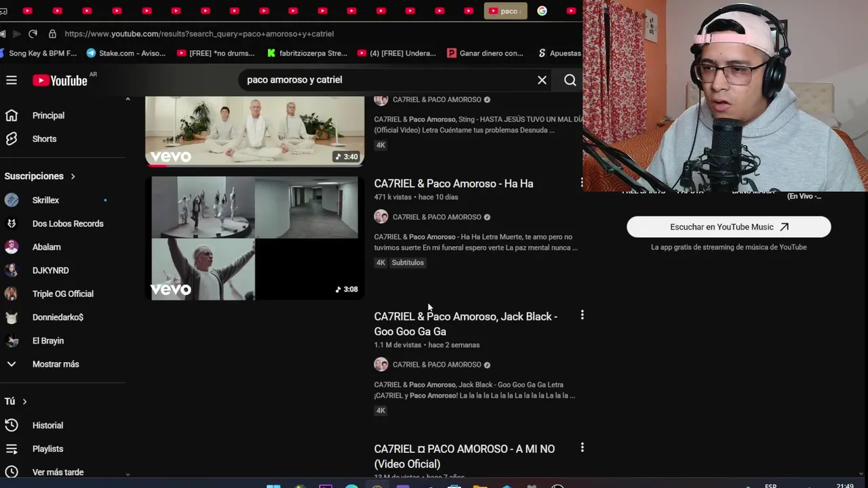This screenshot has width=868, height=488.
Task: Open the Jack Black - Goo Goo Ga Ga title
Action: [466, 324]
